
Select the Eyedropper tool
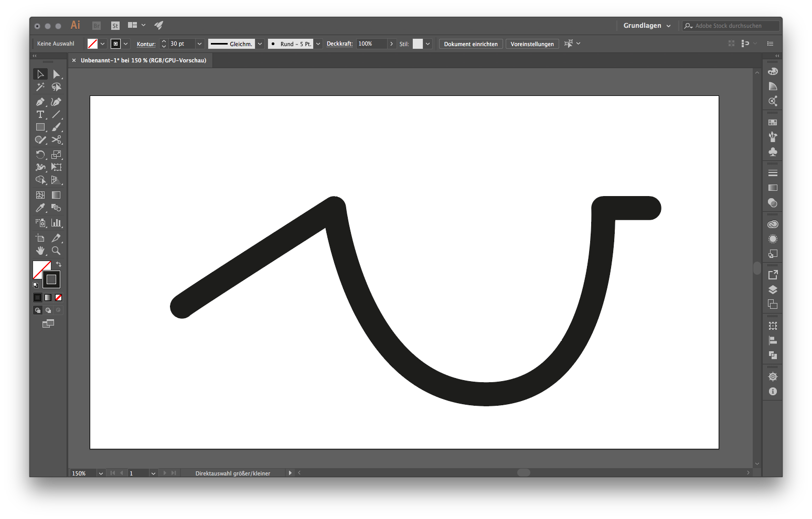tap(40, 208)
